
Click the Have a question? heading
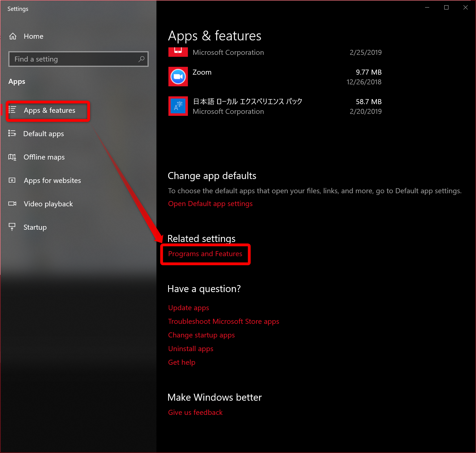point(204,289)
